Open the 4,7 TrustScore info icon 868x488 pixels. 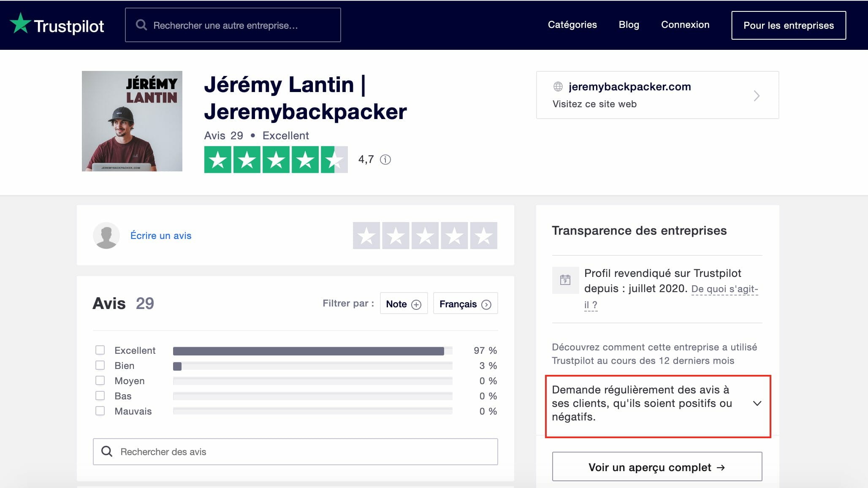coord(385,160)
